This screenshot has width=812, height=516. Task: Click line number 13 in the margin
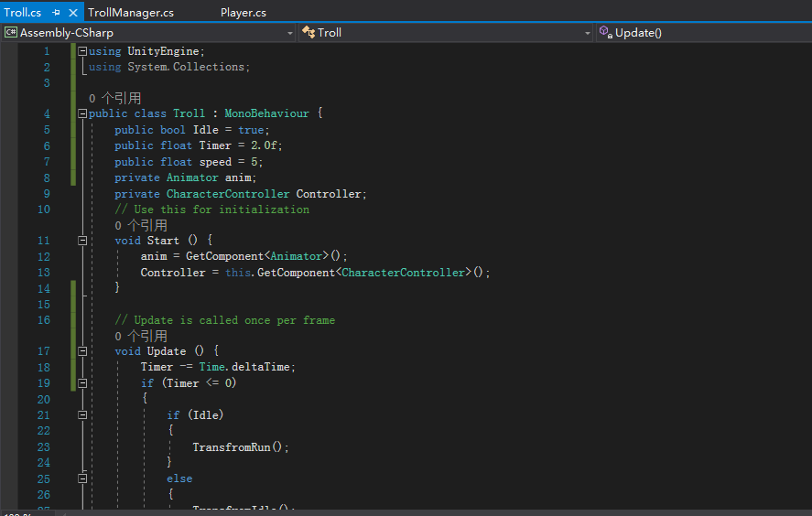coord(44,273)
